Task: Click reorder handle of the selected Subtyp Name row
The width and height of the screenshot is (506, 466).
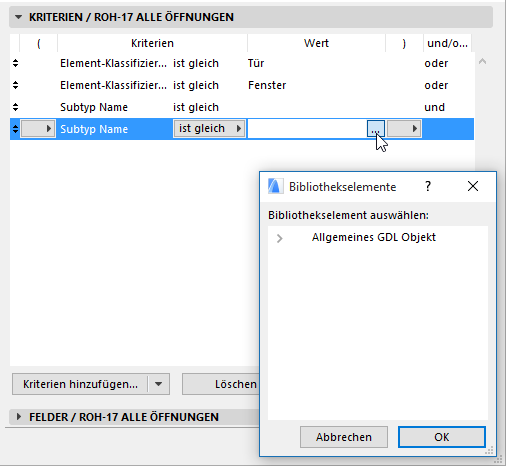Action: 15,129
